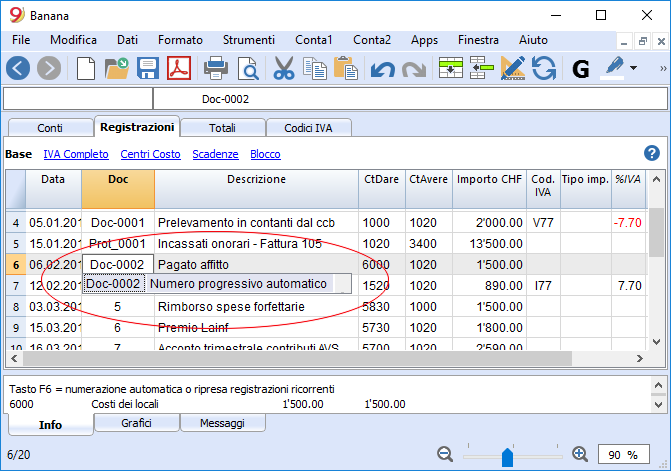Click table vertical scrollbar down arrow
Viewport: 671px width, 471px height.
pos(656,341)
